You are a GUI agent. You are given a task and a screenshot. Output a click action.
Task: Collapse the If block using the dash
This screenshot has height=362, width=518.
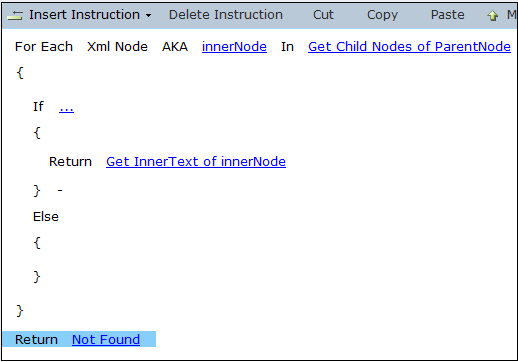[60, 190]
